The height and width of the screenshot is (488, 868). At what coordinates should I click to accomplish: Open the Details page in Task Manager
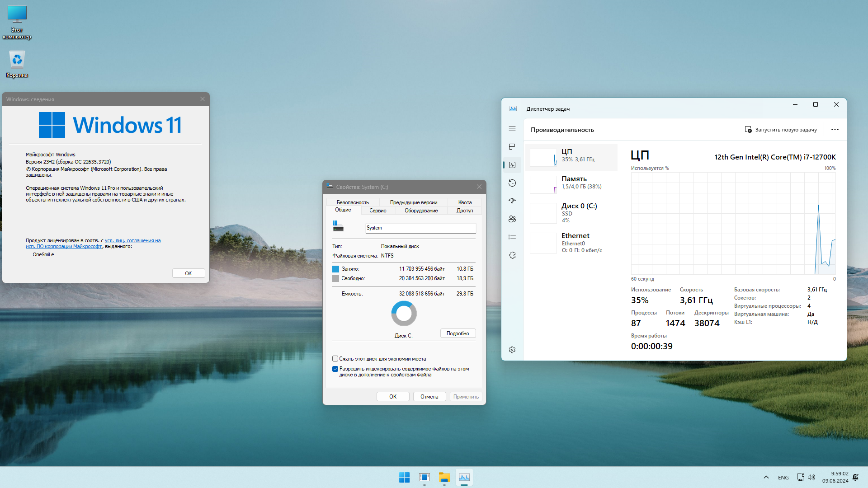click(512, 236)
